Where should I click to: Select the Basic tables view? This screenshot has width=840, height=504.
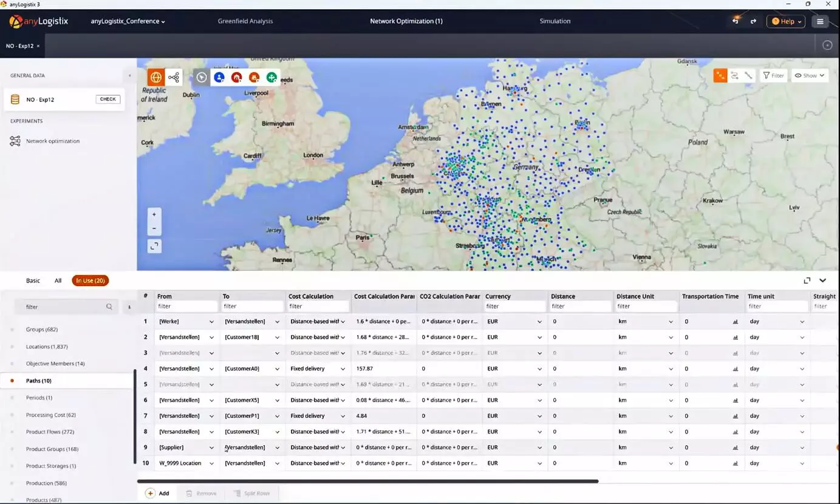click(x=33, y=281)
